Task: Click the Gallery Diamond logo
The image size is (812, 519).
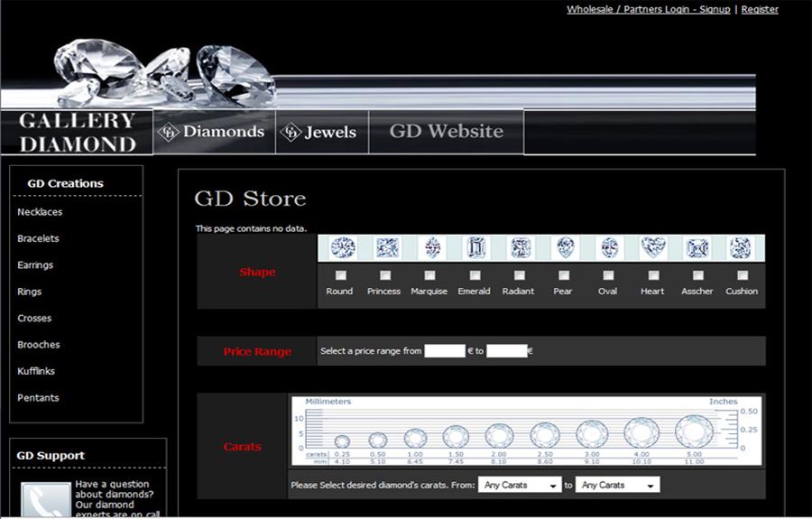Action: coord(78,132)
